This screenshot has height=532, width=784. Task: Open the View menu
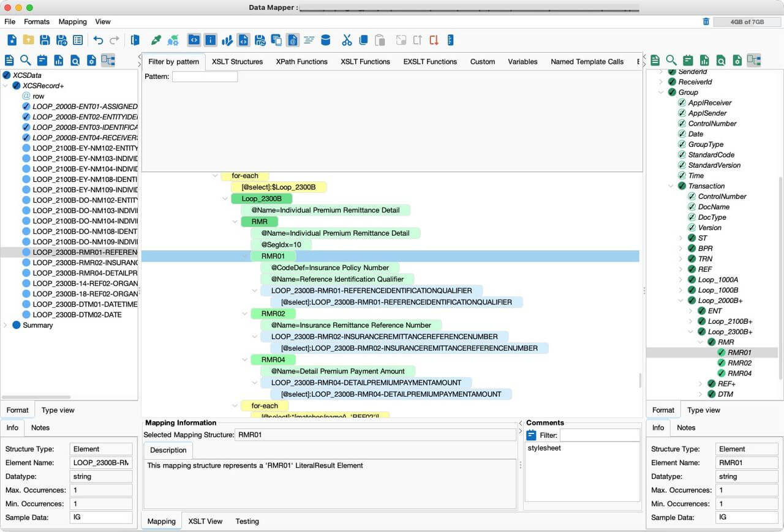103,21
